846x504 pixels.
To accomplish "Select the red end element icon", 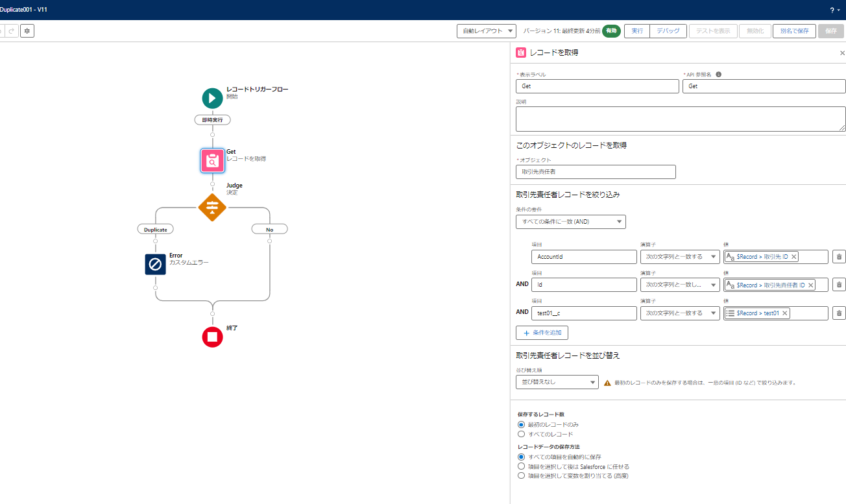I will tap(212, 337).
